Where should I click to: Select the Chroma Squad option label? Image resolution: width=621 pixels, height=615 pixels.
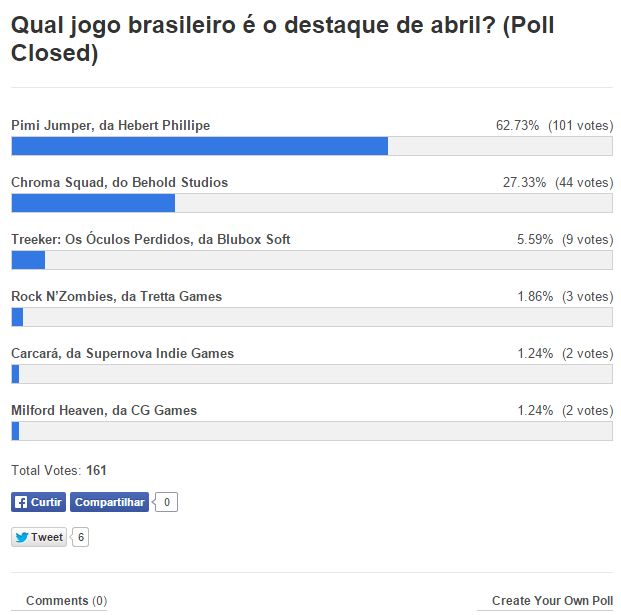pos(119,183)
